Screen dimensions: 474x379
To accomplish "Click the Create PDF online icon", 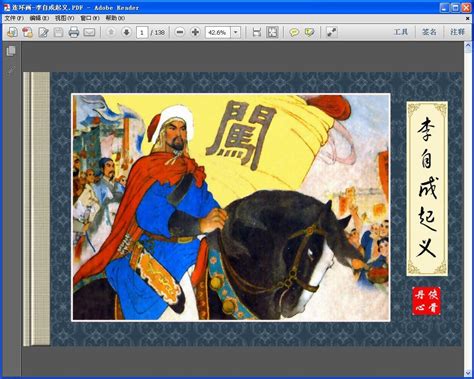I will [12, 32].
